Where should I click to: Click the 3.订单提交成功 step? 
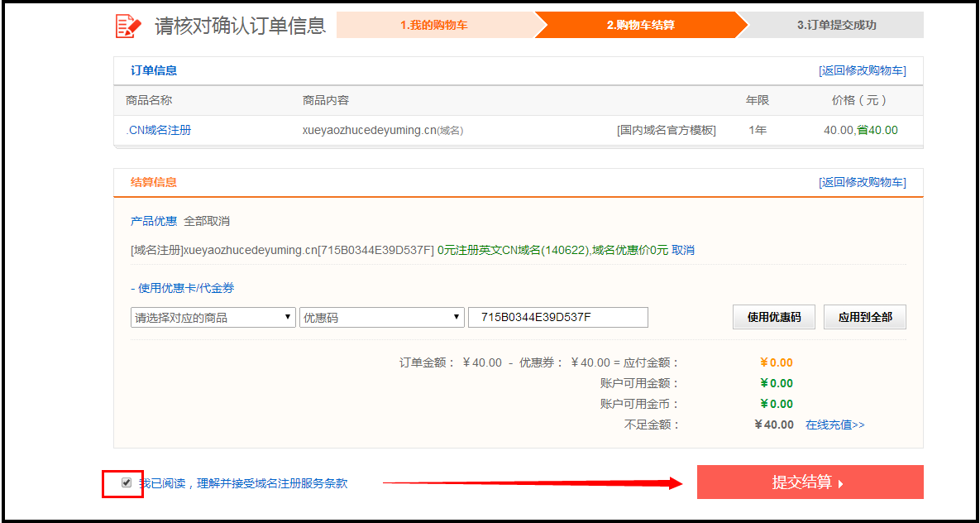(836, 25)
